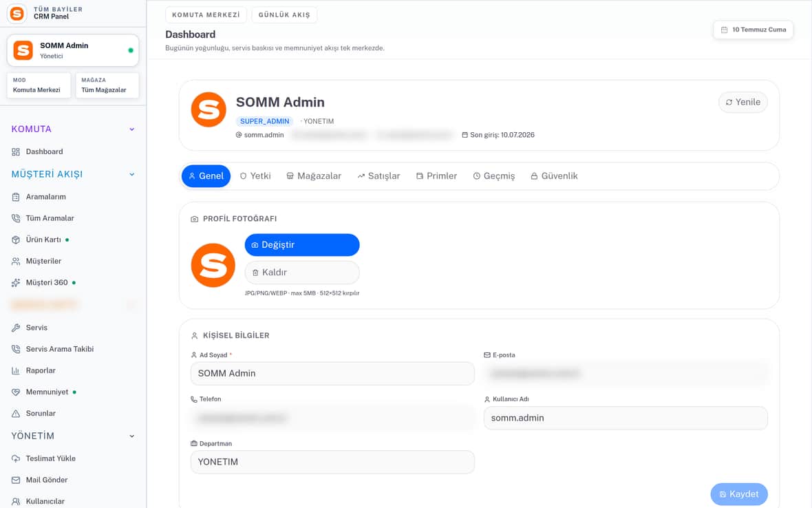
Task: Focus the Kullanıcı Adı input field
Action: click(626, 418)
